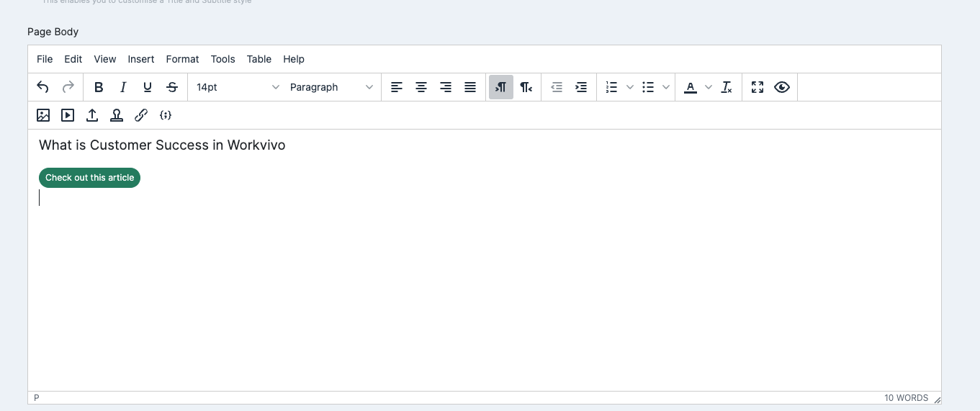The width and height of the screenshot is (980, 411).
Task: Decrease indent of paragraph
Action: point(557,87)
